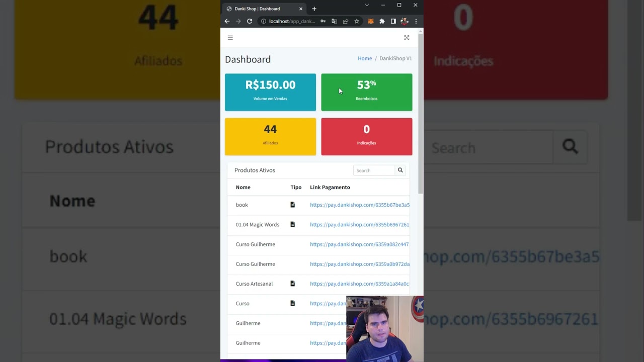This screenshot has height=362, width=644.
Task: Open the saved passwords key icon
Action: pos(323,21)
